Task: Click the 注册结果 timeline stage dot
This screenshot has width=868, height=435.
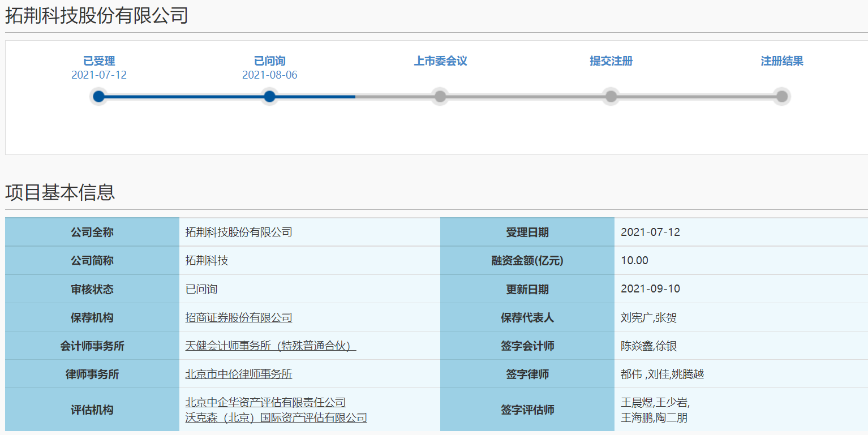Action: coord(782,97)
